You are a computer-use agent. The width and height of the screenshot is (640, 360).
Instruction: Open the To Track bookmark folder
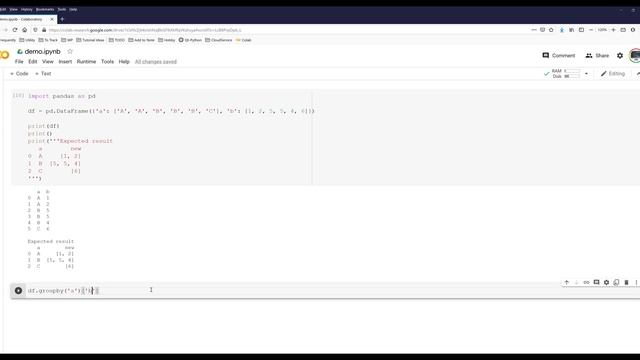coord(48,40)
